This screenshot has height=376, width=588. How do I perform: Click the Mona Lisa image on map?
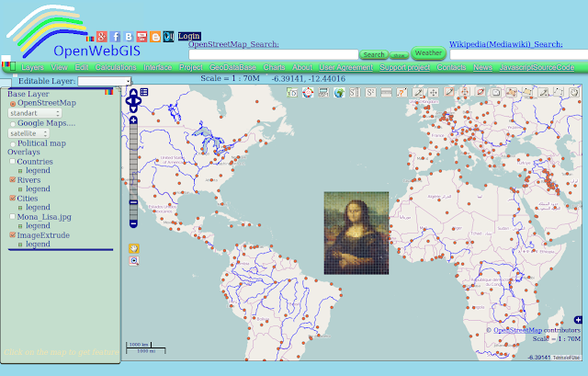(356, 233)
